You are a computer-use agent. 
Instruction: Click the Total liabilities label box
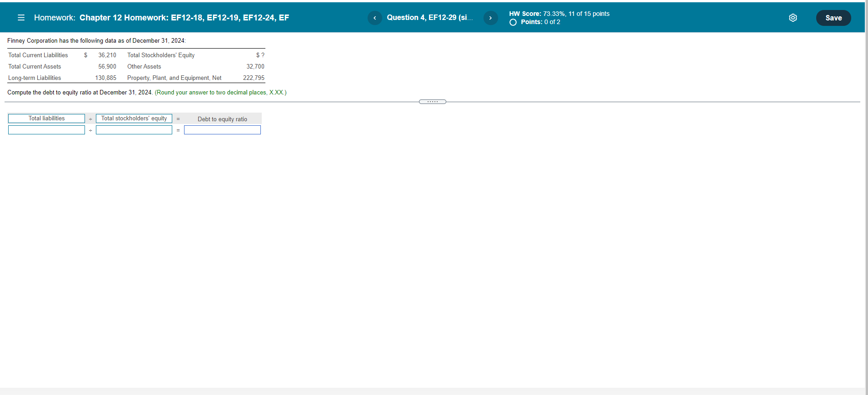pyautogui.click(x=46, y=118)
